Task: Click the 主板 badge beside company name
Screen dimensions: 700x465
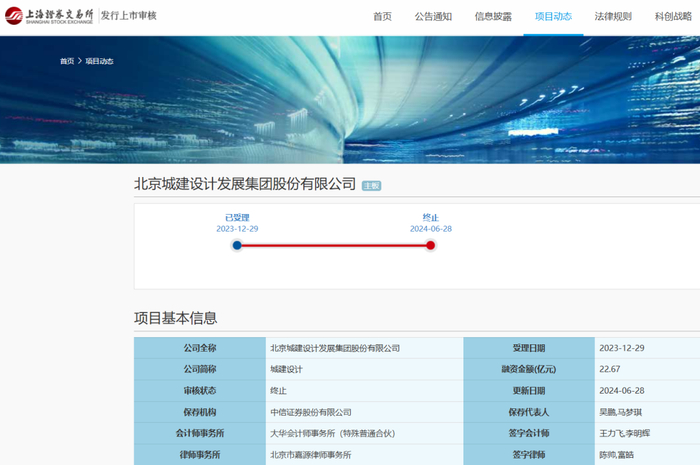Action: [x=371, y=186]
